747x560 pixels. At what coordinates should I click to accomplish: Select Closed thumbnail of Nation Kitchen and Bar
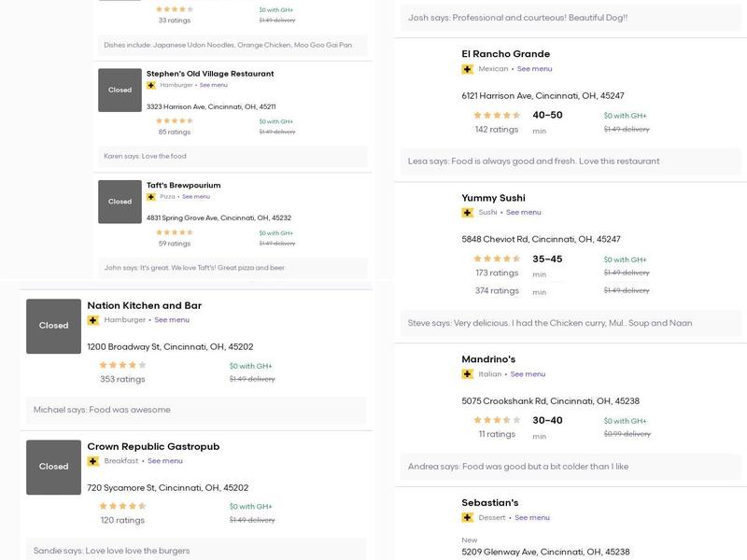tap(53, 326)
